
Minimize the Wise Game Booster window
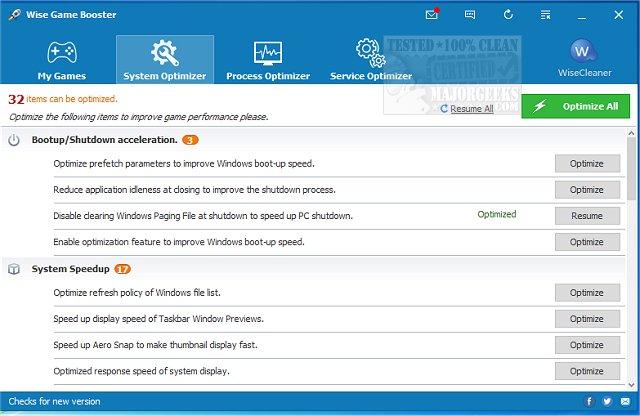click(x=582, y=16)
